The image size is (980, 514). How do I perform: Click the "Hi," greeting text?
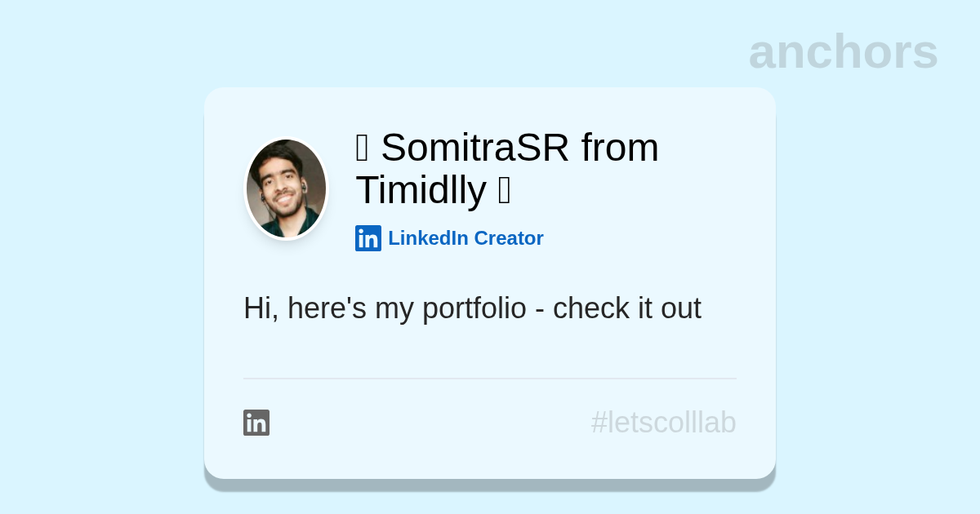pos(261,308)
